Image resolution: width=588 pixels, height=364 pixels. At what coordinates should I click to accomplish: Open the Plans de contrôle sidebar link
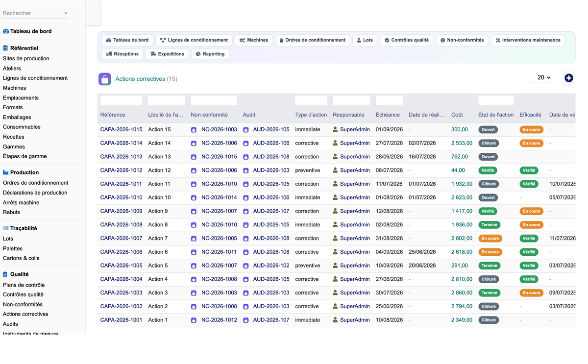tap(24, 285)
